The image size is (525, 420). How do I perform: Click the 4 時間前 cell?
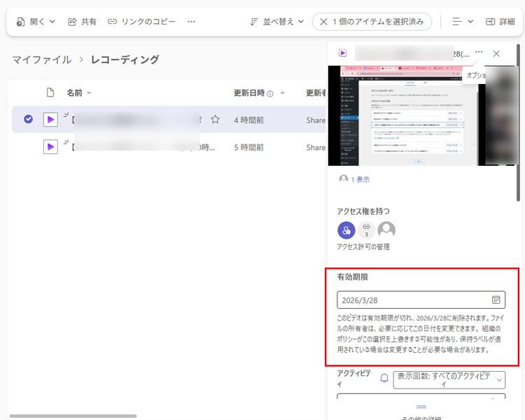[x=248, y=120]
